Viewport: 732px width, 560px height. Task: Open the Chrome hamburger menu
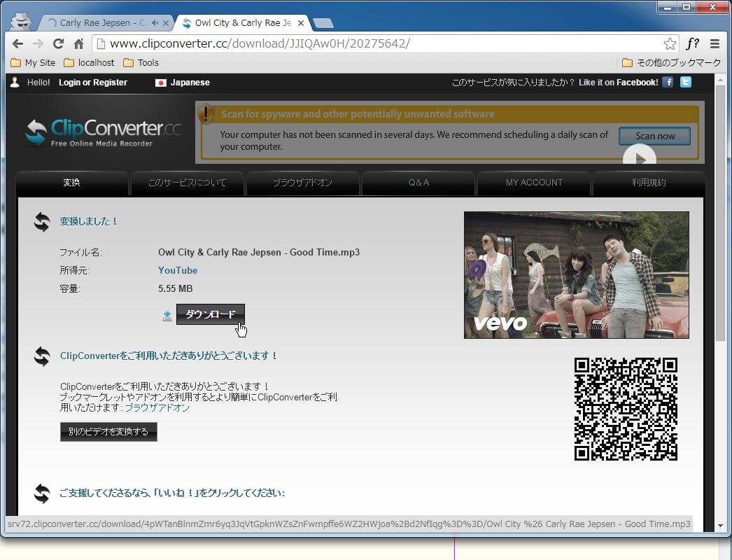pos(715,44)
